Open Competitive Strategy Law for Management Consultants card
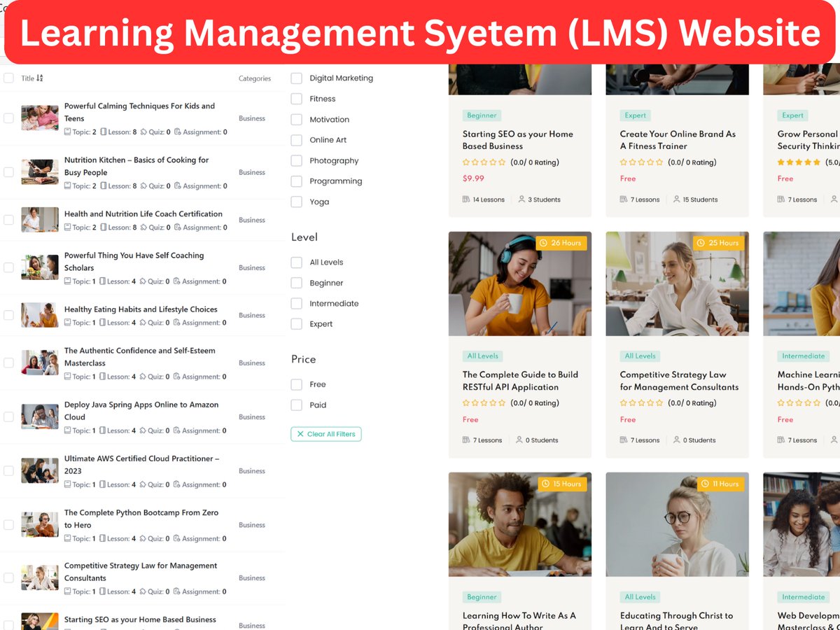Viewport: 840px width, 630px height. click(x=679, y=381)
